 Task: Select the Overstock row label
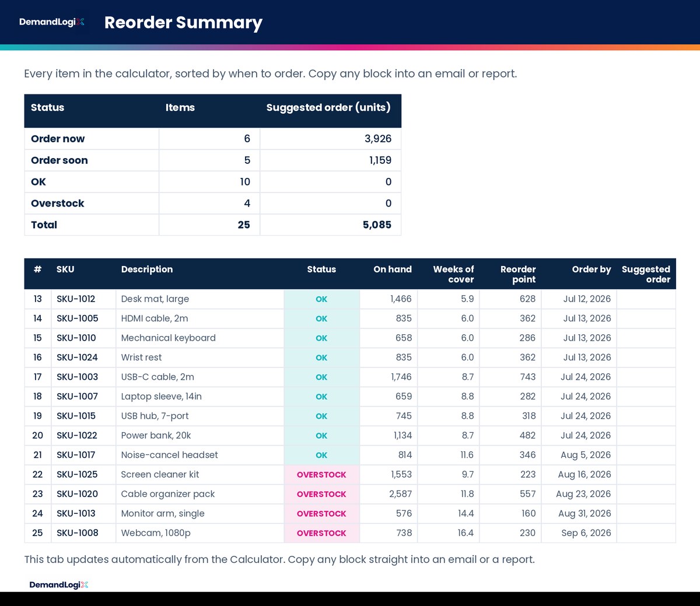58,204
